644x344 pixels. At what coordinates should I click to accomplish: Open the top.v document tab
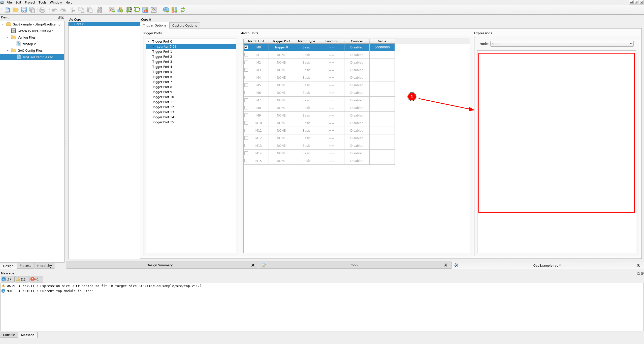point(354,265)
